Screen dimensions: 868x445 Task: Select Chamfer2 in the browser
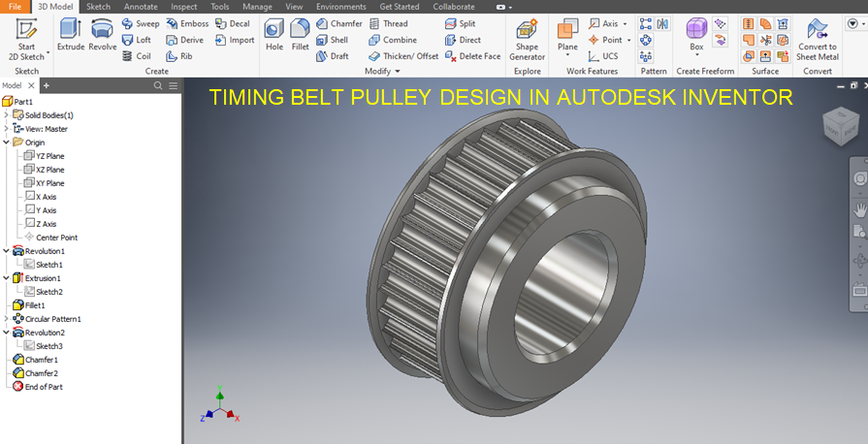[x=35, y=373]
